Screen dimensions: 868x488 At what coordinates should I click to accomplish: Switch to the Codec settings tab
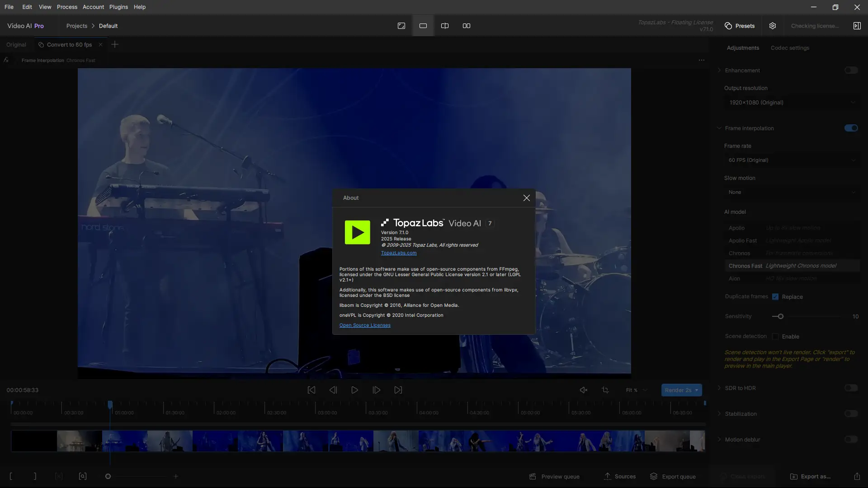click(790, 48)
